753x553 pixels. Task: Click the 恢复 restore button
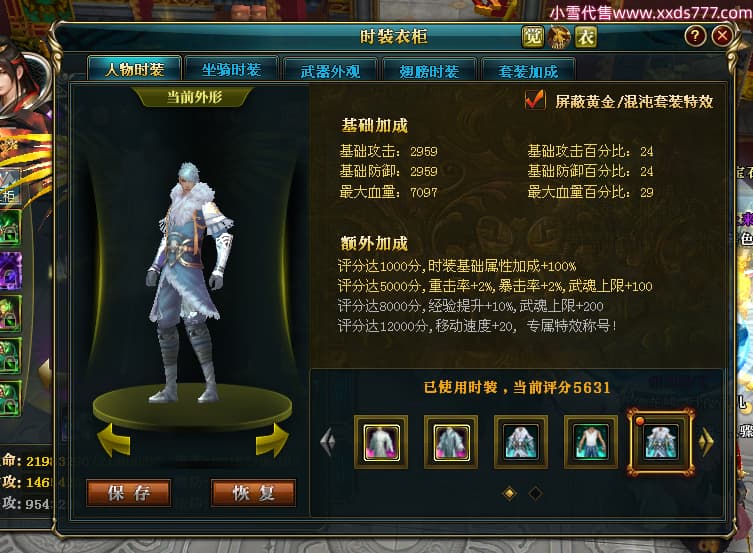coord(253,493)
